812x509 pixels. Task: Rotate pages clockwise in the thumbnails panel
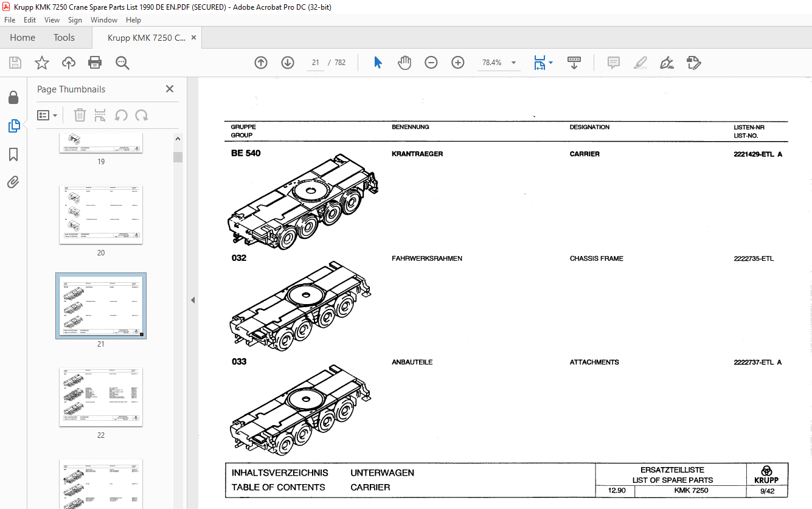[142, 115]
